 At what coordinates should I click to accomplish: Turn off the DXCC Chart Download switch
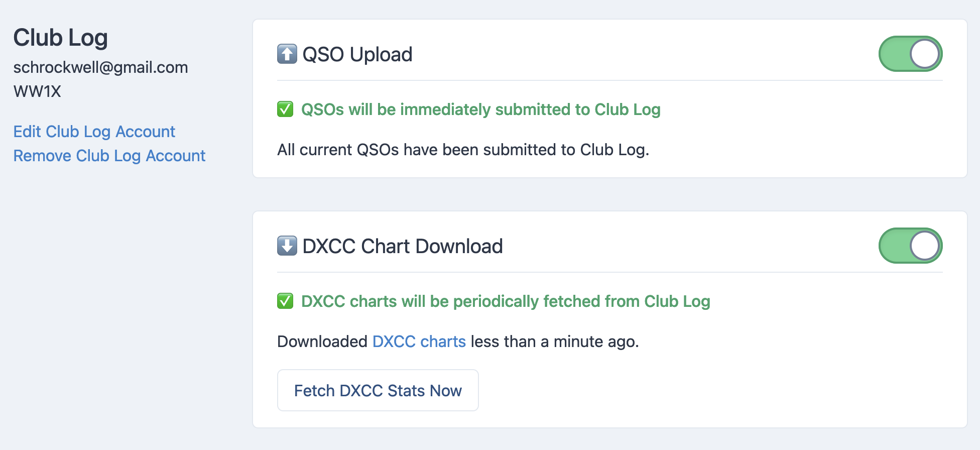[910, 246]
